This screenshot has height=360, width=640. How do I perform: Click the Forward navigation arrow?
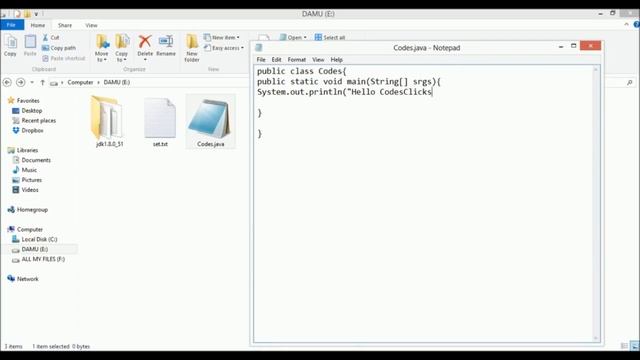[20, 82]
